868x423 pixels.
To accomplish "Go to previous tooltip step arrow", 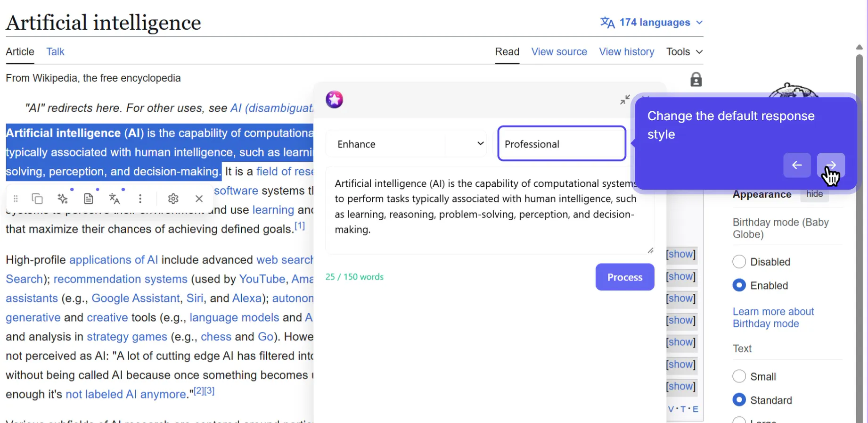I will click(x=797, y=165).
